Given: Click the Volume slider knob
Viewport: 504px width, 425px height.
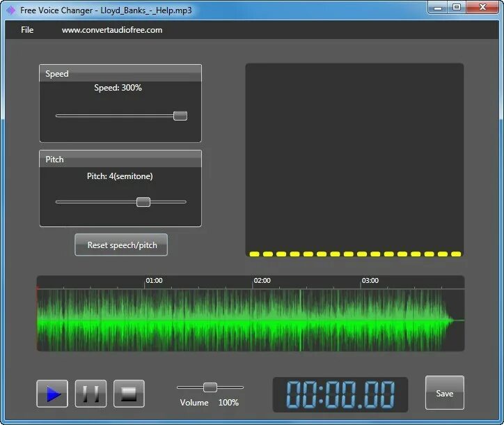Looking at the screenshot, I should [x=210, y=387].
